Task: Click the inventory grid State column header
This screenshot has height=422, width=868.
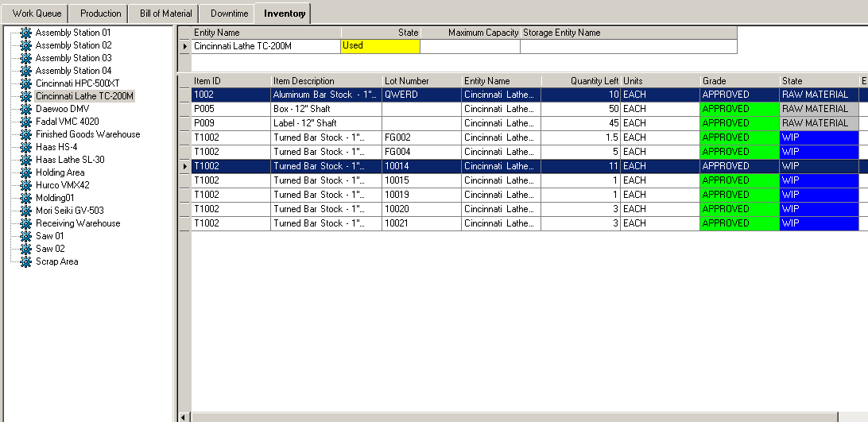Action: (820, 81)
